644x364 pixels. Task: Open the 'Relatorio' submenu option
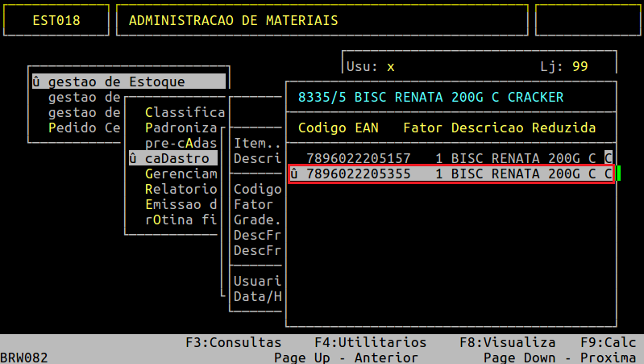[181, 189]
